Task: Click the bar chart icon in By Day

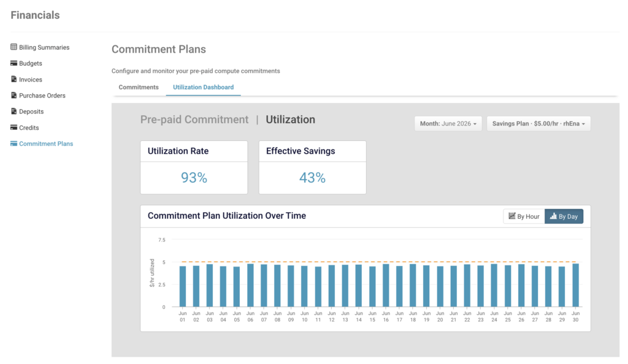Action: 553,216
